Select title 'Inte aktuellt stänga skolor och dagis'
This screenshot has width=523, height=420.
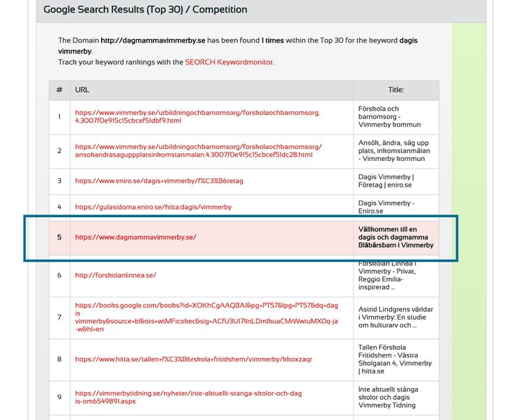coord(387,397)
